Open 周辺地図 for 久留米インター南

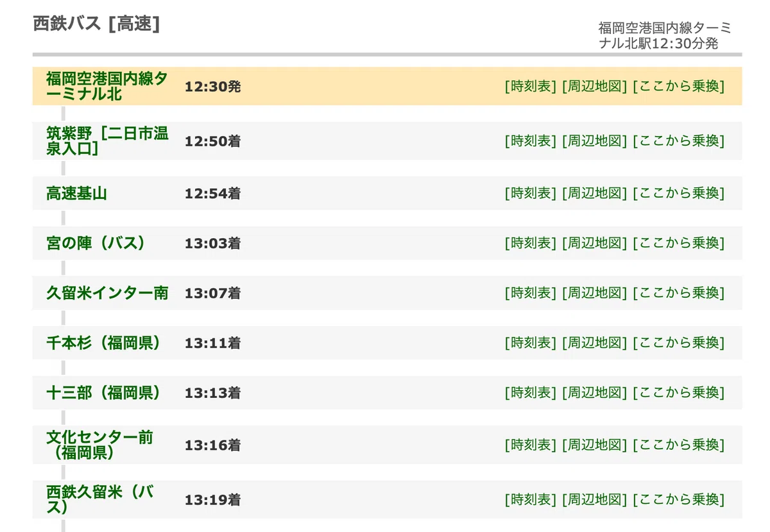594,293
